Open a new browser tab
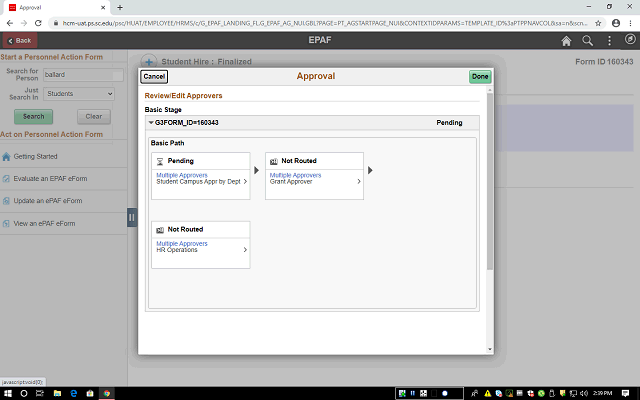Viewport: 640px width, 400px height. point(120,7)
